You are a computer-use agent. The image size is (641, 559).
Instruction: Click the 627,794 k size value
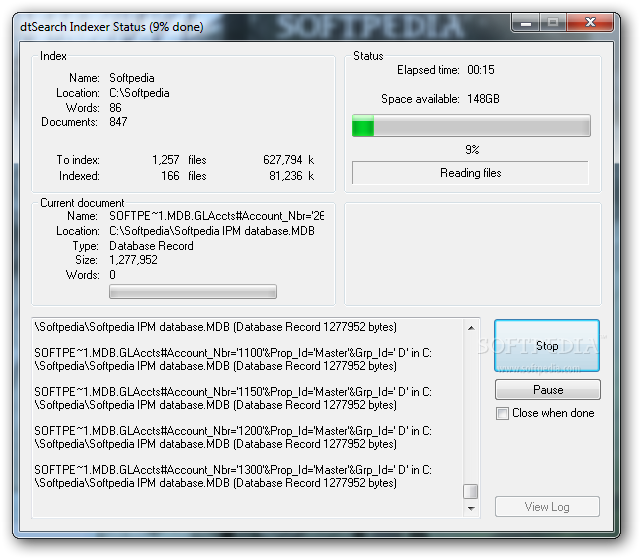coord(289,160)
